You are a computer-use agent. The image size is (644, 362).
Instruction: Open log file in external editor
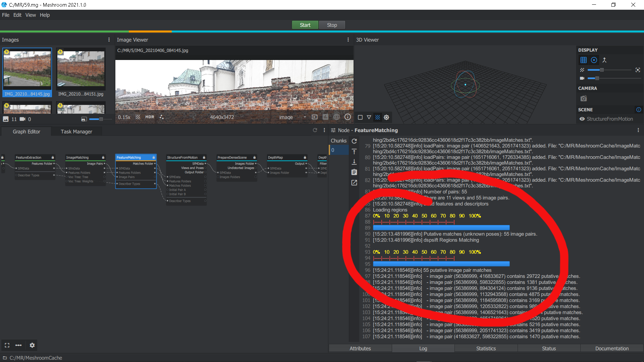tap(354, 183)
